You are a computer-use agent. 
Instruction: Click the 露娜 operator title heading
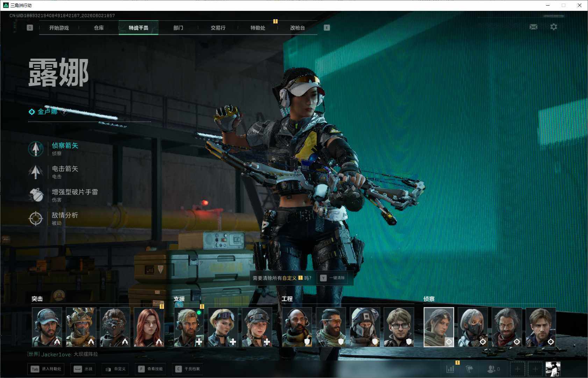pyautogui.click(x=58, y=72)
